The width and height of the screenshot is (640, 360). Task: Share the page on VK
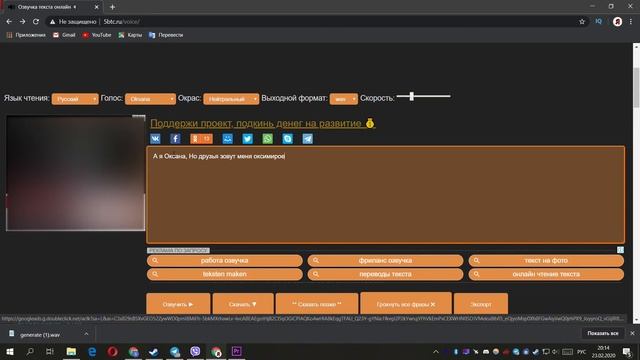pyautogui.click(x=155, y=139)
